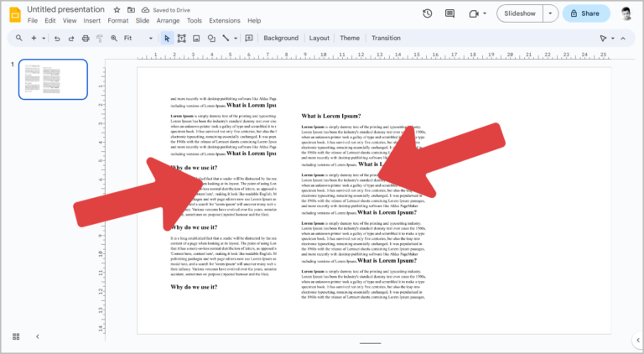Collapse the filmstrip panel chevron
This screenshot has width=644, height=354.
[38, 336]
